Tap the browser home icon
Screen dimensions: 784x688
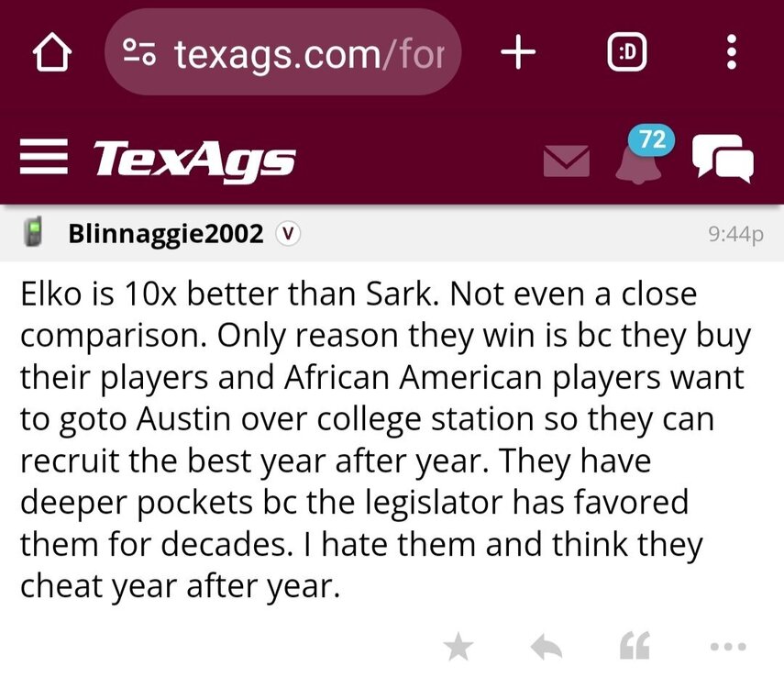(52, 54)
